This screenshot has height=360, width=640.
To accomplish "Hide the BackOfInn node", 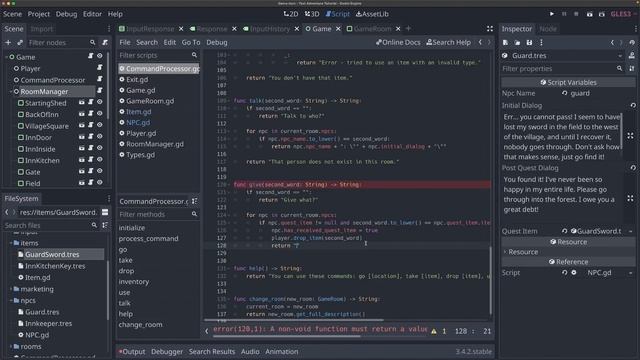I will [x=100, y=114].
